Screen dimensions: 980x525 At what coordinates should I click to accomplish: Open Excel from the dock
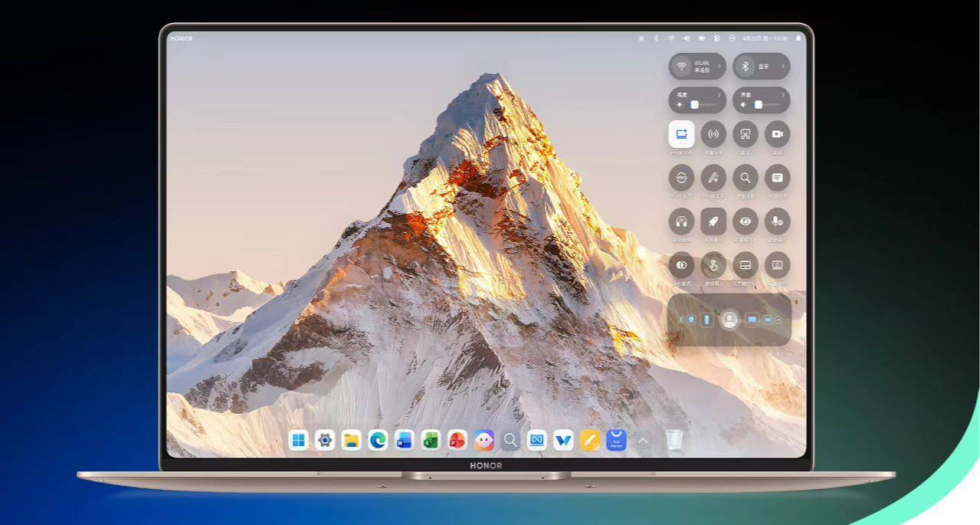431,440
